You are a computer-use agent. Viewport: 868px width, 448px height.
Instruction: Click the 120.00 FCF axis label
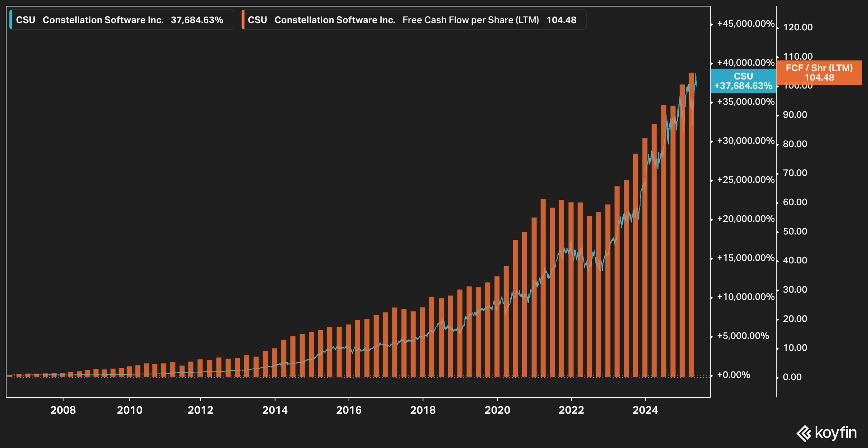coord(797,27)
